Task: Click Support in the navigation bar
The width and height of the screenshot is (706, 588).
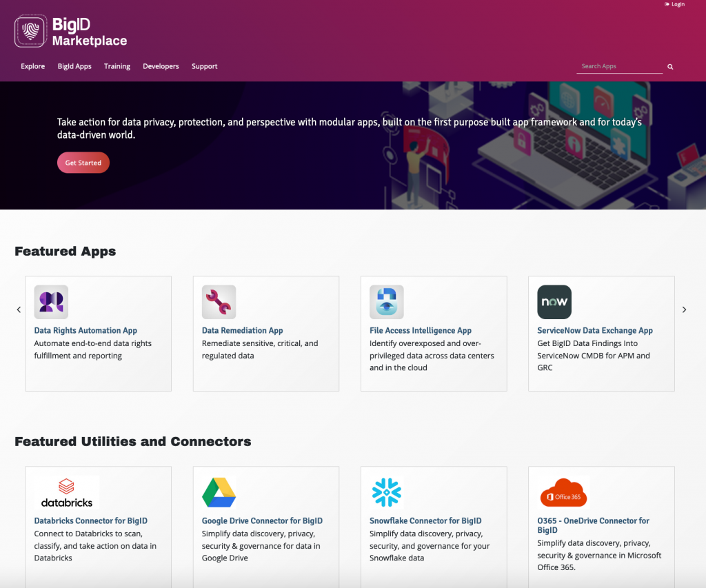Action: (204, 66)
